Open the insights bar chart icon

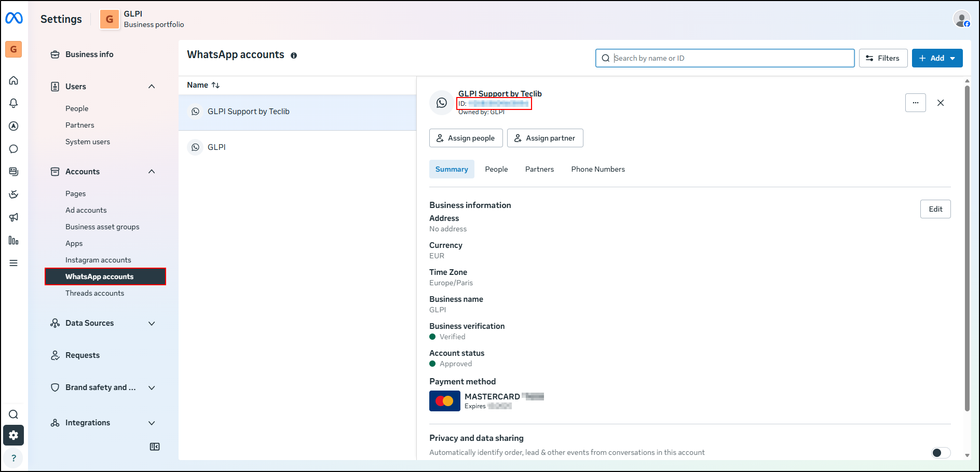click(13, 240)
